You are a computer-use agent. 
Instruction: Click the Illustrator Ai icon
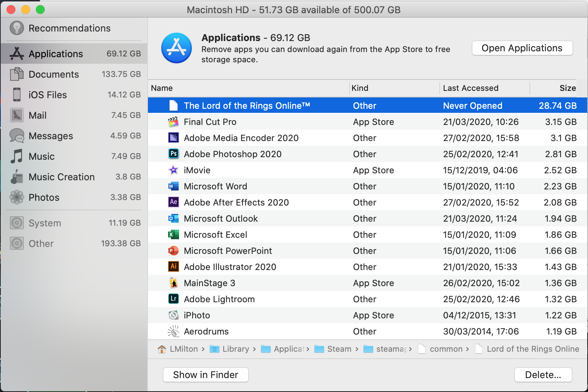click(x=174, y=267)
